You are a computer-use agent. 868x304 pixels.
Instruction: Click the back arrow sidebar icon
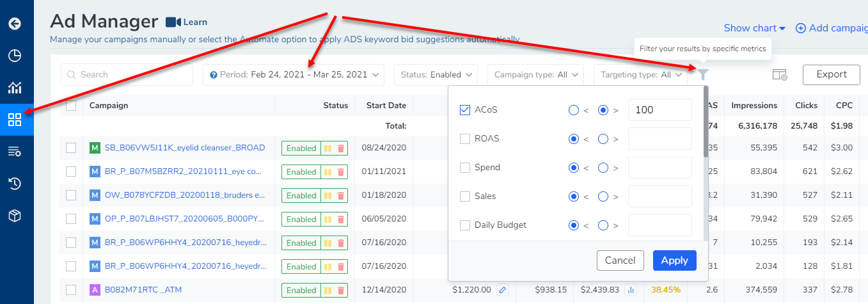pos(15,24)
